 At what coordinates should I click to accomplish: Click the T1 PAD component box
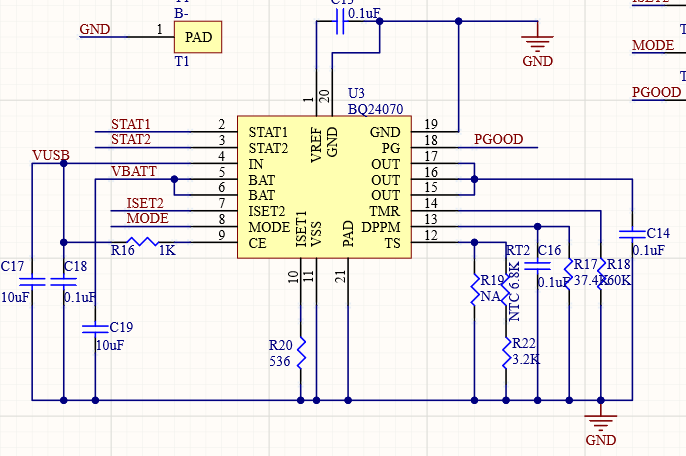(x=198, y=37)
